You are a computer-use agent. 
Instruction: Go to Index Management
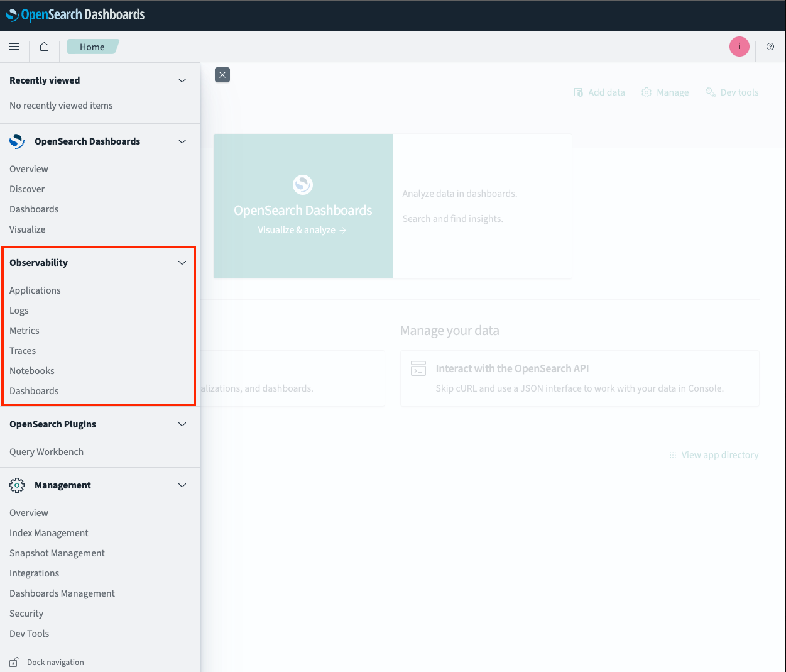point(49,533)
